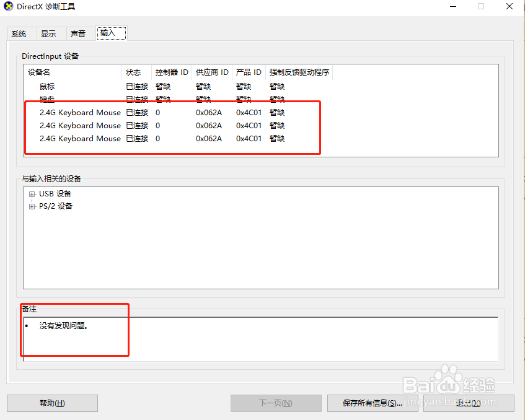Select the USB 设备 tree item label

[55, 194]
